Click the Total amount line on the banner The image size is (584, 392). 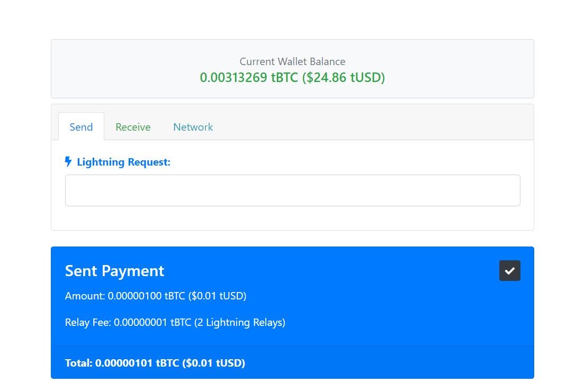point(155,363)
